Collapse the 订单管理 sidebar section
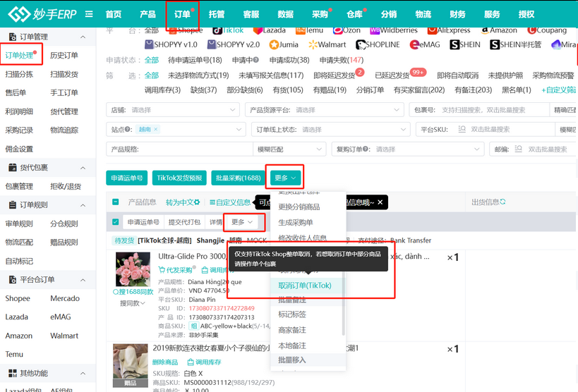578x392 pixels. pos(83,37)
